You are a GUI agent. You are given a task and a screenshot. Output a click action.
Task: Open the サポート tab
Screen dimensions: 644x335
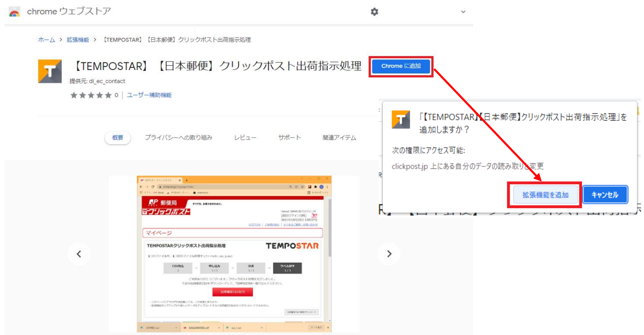click(x=289, y=138)
